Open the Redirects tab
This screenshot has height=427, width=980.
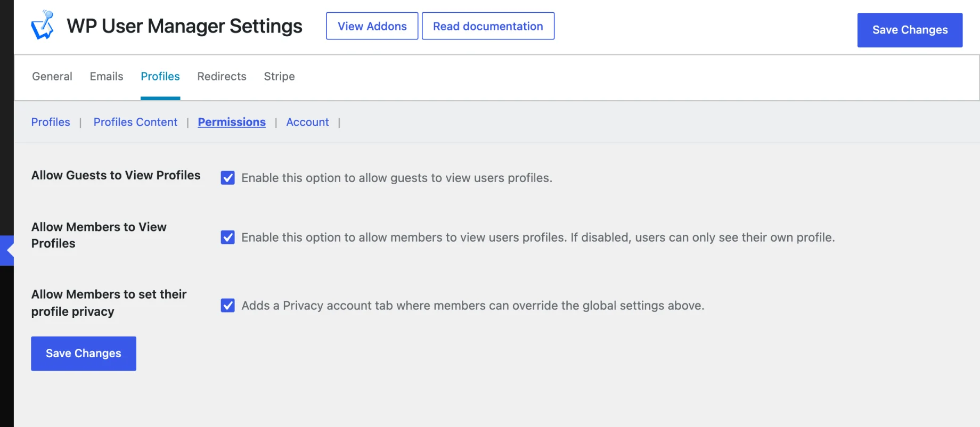(x=222, y=77)
